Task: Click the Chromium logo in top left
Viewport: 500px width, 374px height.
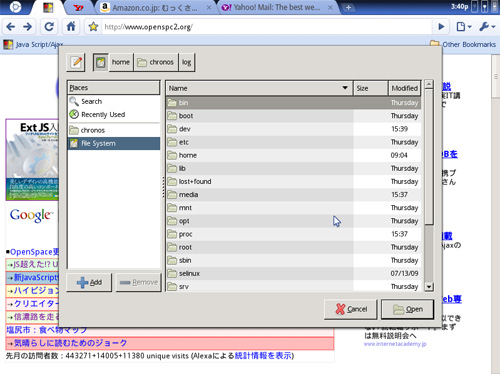Action: point(15,7)
